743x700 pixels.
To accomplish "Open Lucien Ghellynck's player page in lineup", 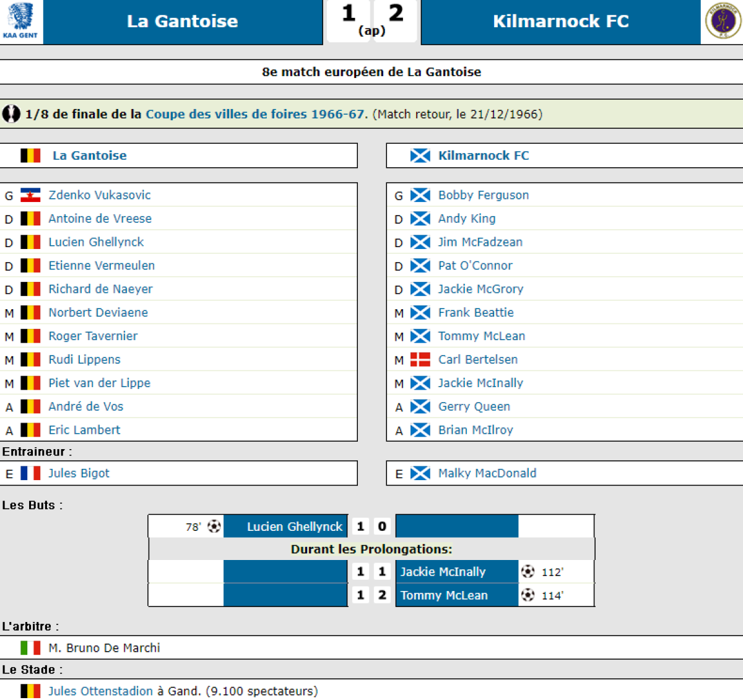I will [96, 242].
